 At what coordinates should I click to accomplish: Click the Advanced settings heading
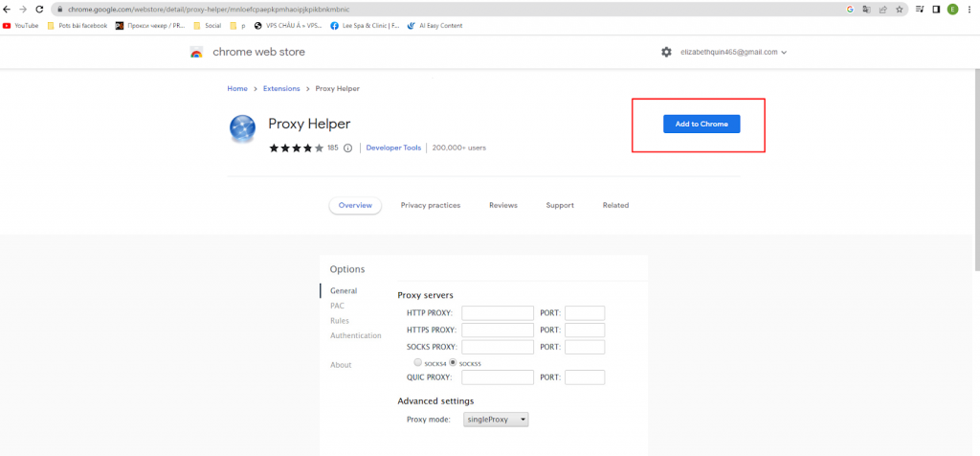coord(435,401)
